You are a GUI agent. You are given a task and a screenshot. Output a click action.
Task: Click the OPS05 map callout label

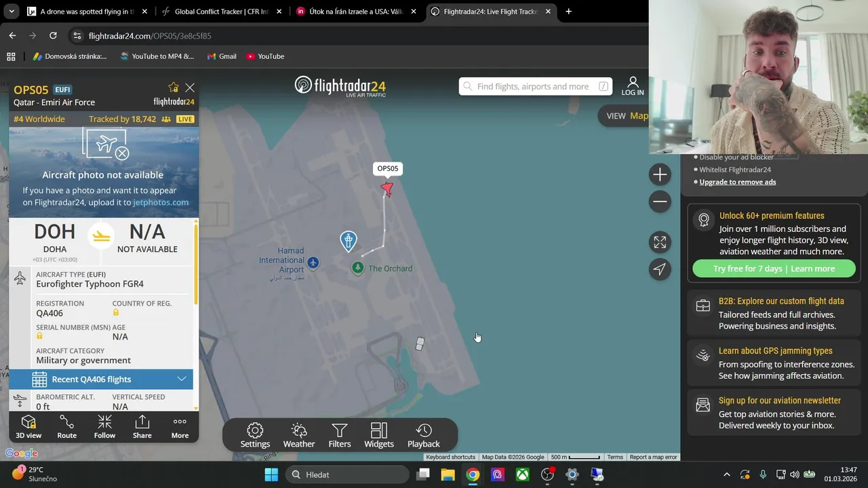coord(388,169)
